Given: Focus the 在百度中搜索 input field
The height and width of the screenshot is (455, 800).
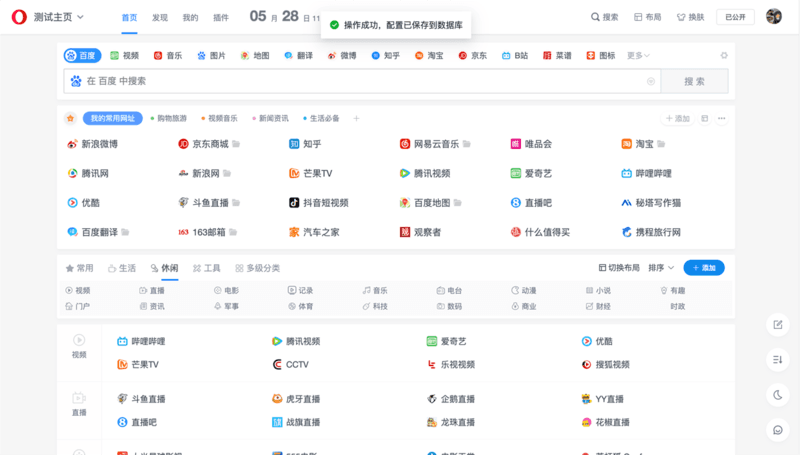Looking at the screenshot, I should 362,81.
